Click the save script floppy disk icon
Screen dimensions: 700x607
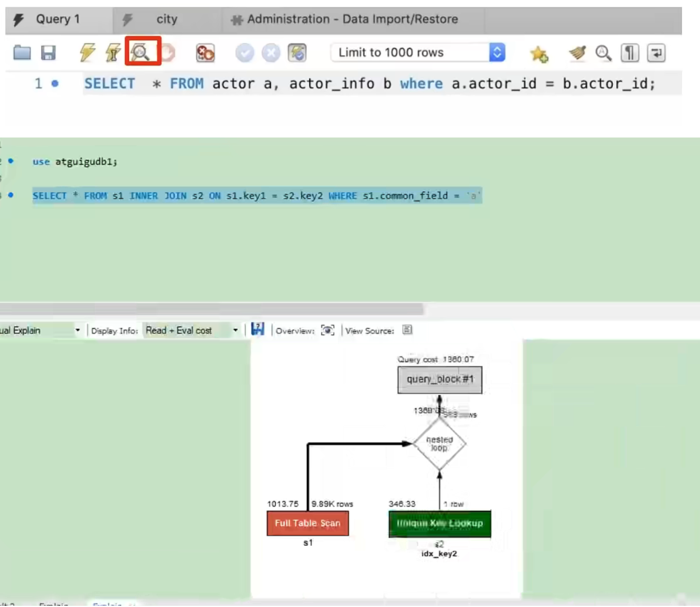[48, 53]
